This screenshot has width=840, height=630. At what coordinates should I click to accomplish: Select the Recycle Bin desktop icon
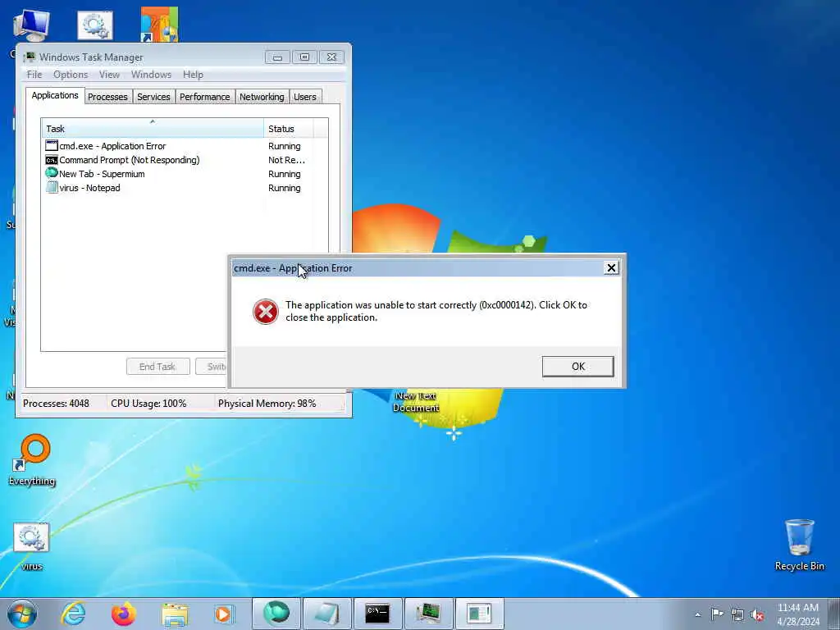(x=799, y=545)
